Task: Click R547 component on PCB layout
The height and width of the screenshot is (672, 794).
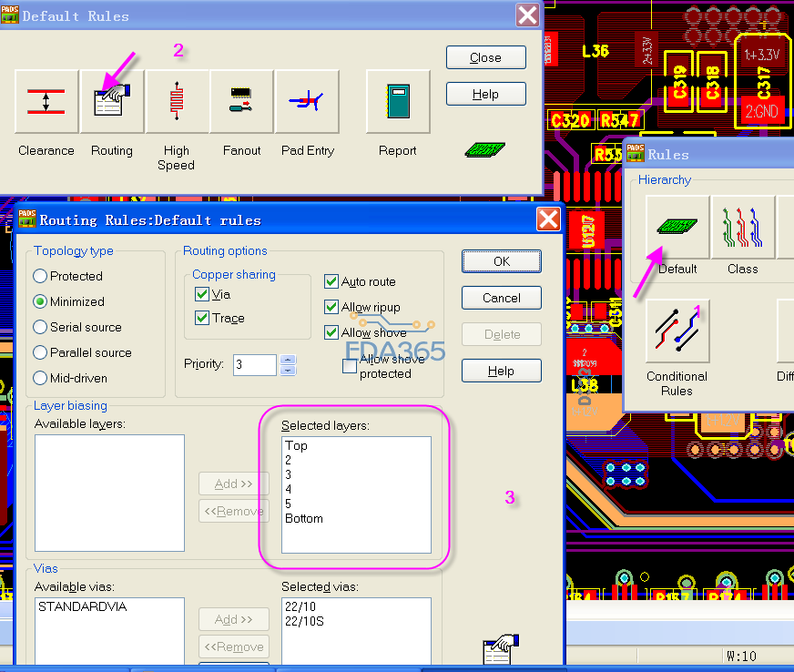Action: coord(620,120)
